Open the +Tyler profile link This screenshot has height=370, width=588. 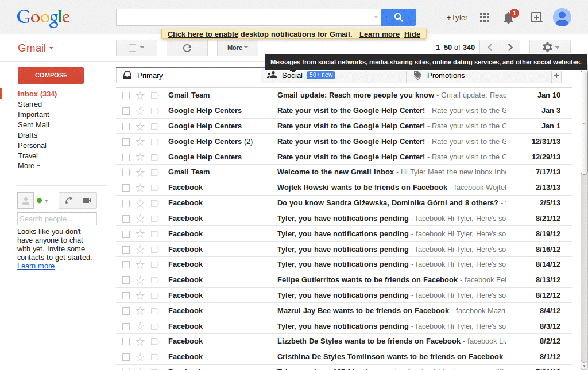pyautogui.click(x=457, y=18)
